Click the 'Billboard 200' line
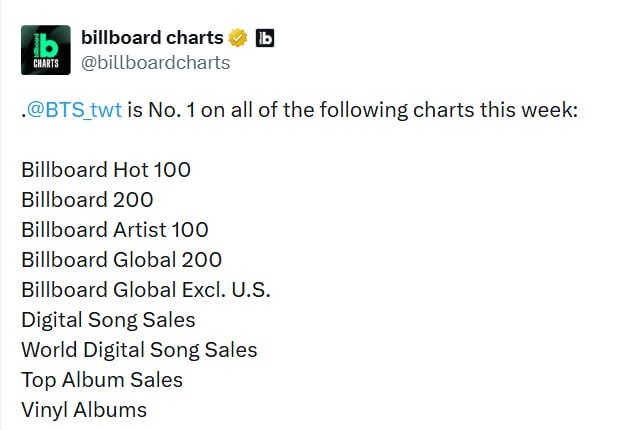 pyautogui.click(x=87, y=200)
